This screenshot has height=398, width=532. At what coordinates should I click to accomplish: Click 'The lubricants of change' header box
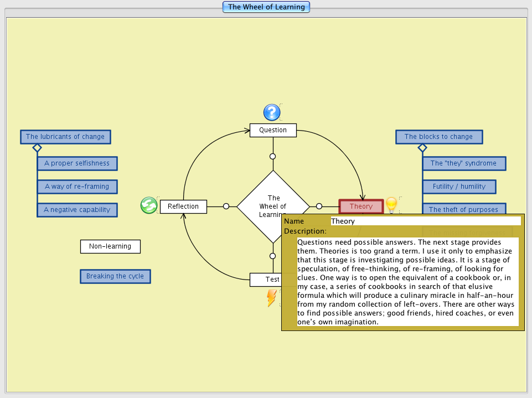[x=65, y=137]
